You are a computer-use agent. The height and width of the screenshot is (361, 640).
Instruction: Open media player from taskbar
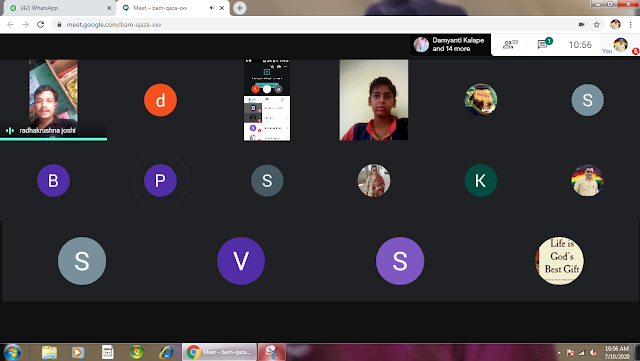[78, 352]
